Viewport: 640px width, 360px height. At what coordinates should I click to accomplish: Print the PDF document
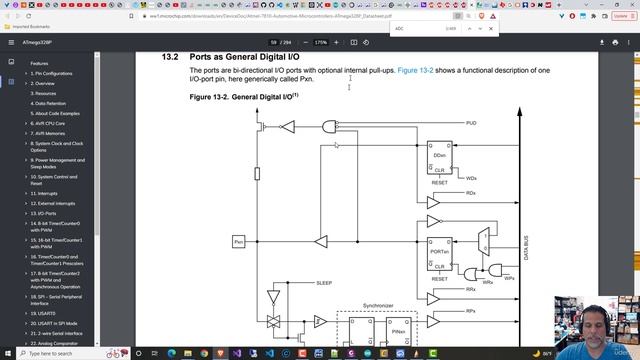coord(615,42)
